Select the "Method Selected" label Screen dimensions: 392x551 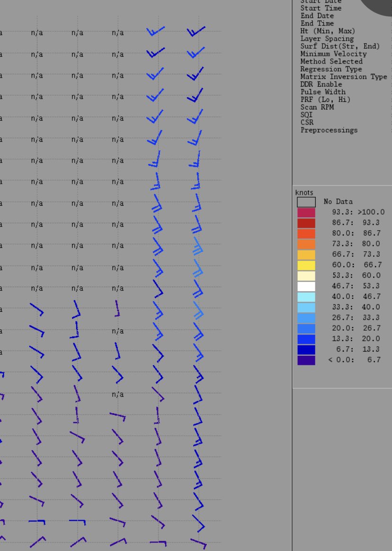(331, 62)
